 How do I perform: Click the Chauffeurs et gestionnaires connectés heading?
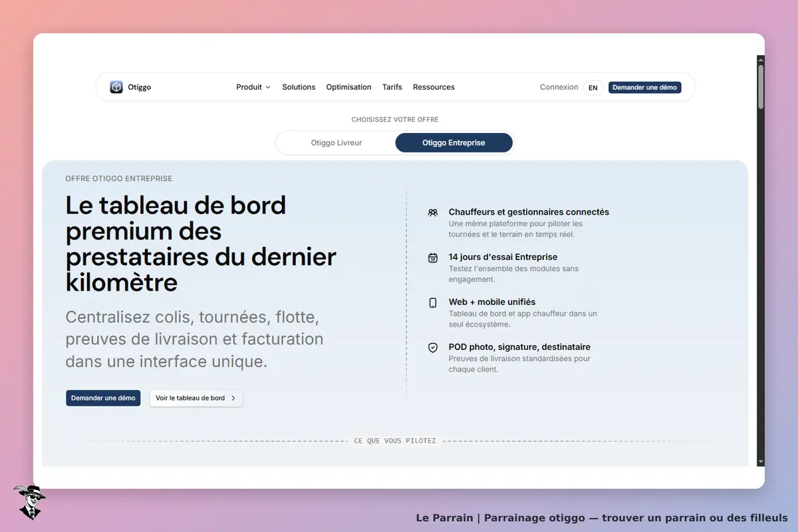tap(529, 212)
